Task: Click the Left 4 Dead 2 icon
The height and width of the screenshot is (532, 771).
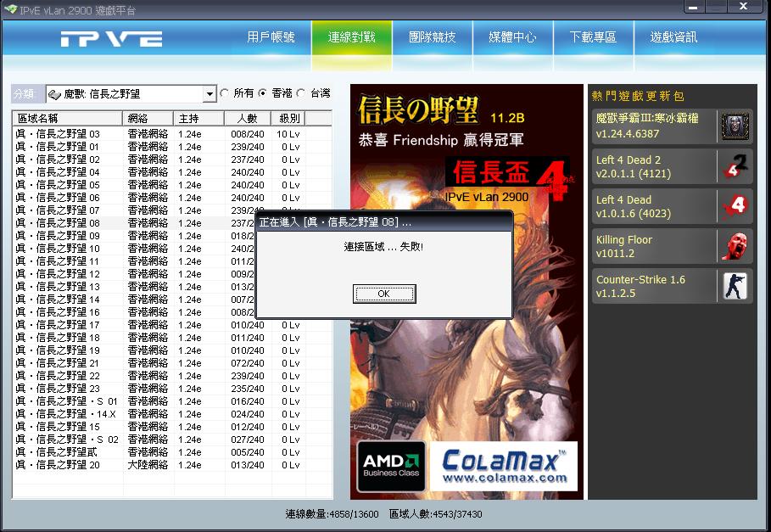Action: (x=735, y=166)
